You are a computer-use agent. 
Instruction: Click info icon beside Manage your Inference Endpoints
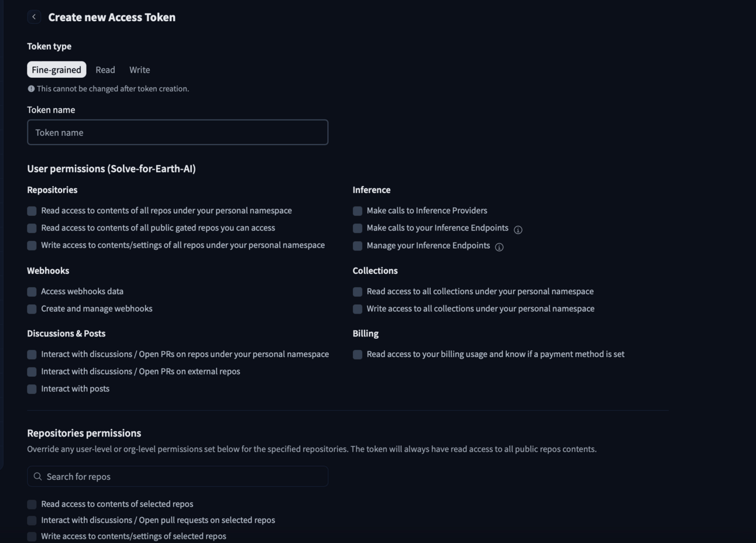point(499,247)
